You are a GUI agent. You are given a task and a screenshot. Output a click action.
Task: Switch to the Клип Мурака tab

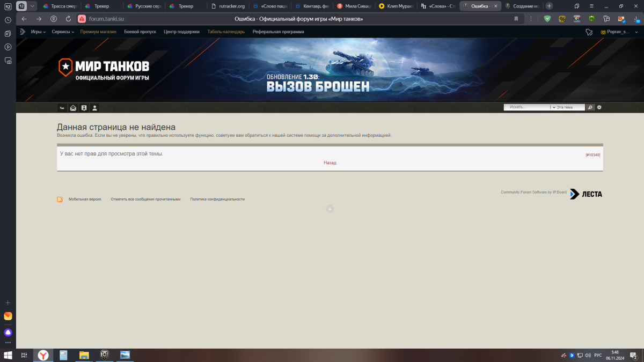(395, 6)
